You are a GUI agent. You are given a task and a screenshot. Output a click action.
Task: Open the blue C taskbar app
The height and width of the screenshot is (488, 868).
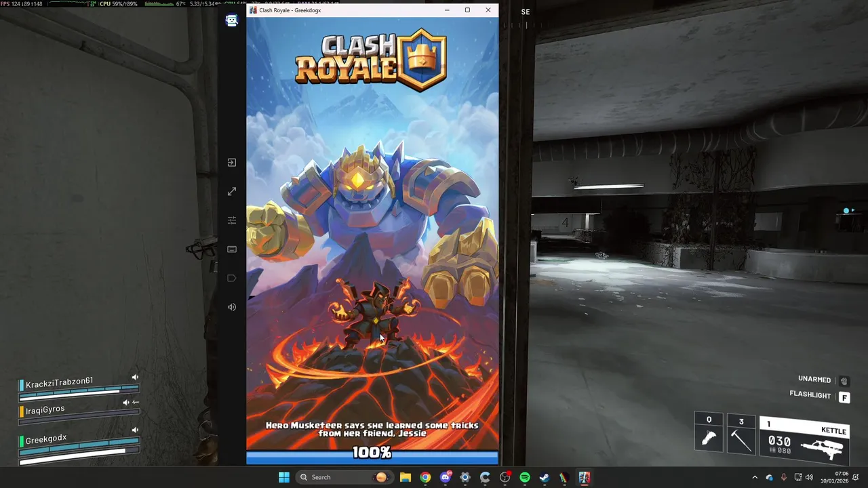[x=485, y=477]
